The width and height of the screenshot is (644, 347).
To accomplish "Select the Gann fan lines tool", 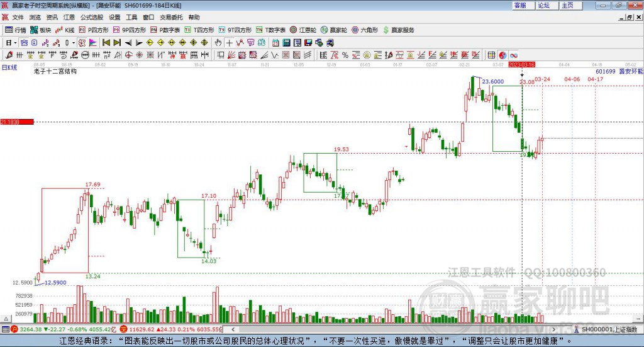I will (x=231, y=55).
